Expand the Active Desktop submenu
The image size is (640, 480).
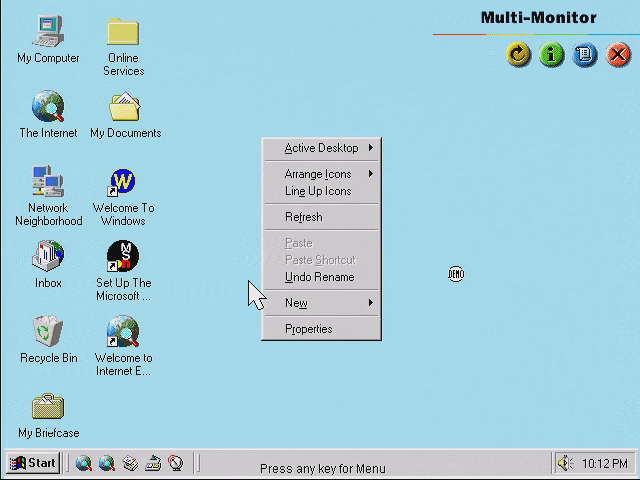click(x=321, y=148)
